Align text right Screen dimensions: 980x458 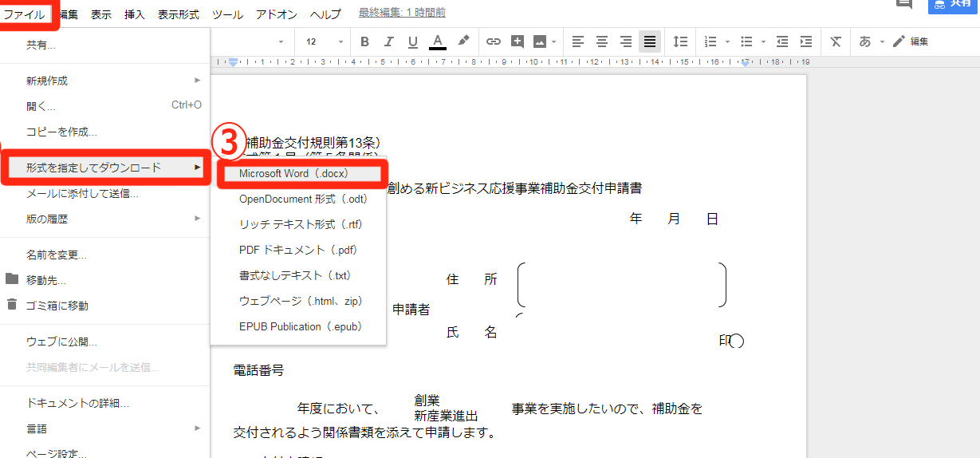click(626, 41)
